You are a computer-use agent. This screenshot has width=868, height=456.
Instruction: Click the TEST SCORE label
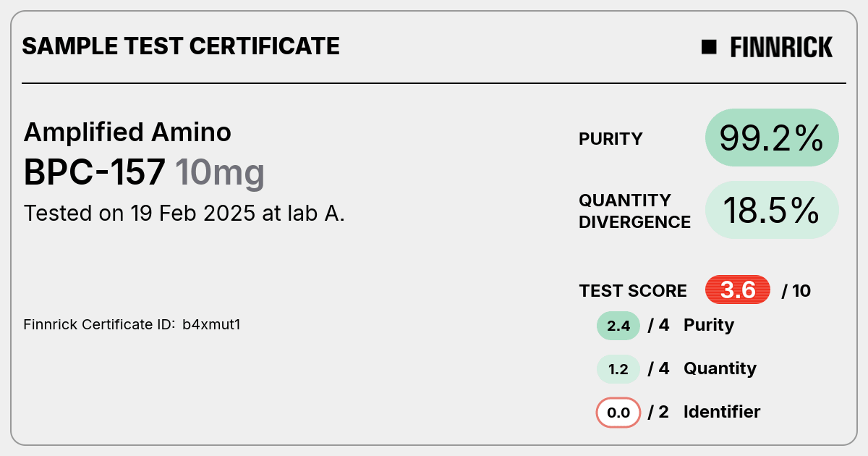pos(633,291)
